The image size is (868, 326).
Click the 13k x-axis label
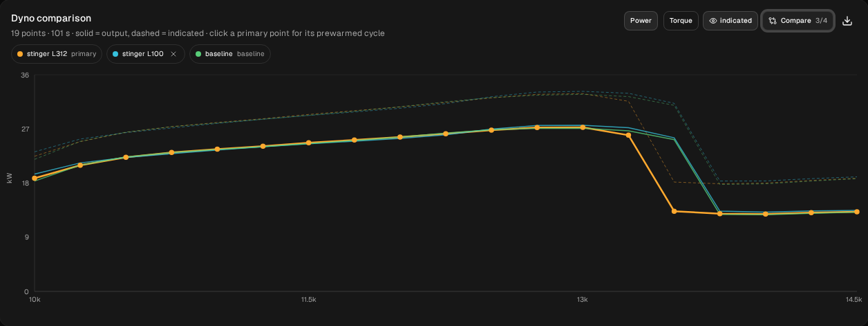[x=583, y=300]
